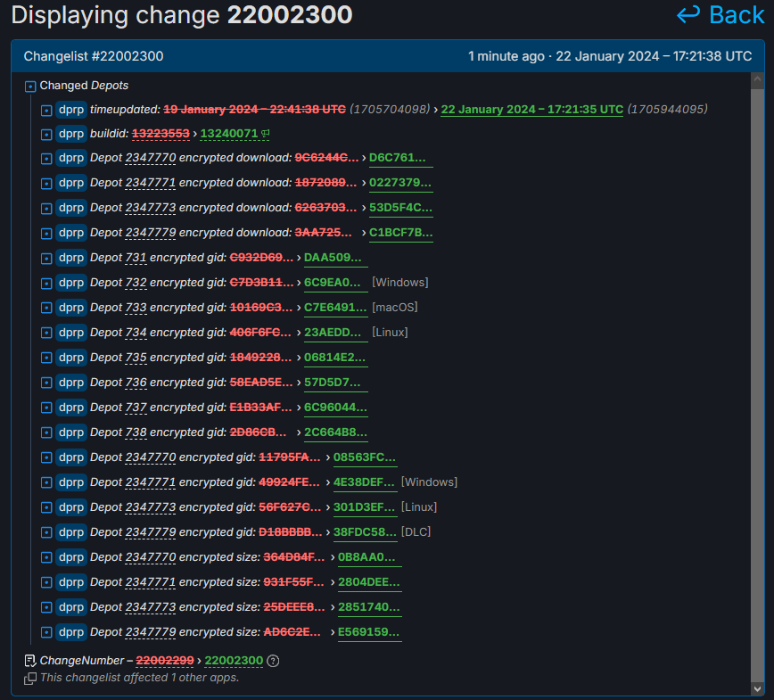774x700 pixels.
Task: Click new timestamp 22 January 2024 – 17:21:35 UTC
Action: 532,110
